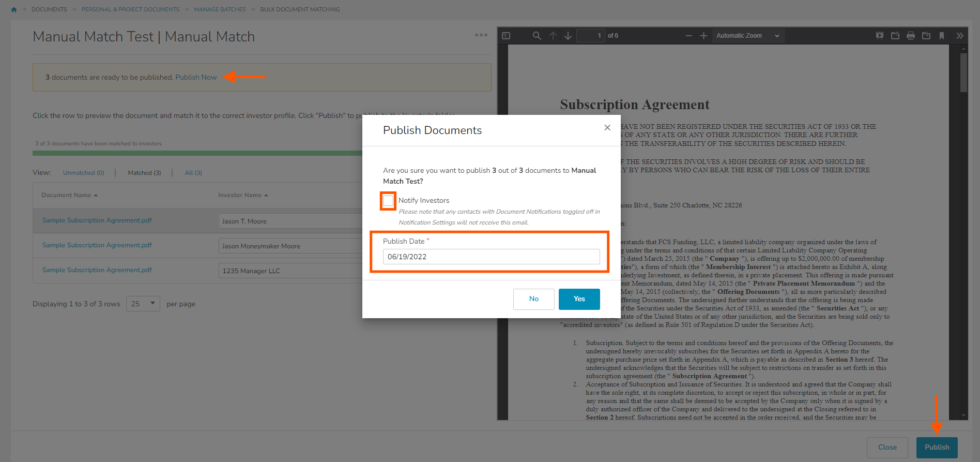This screenshot has height=462, width=980.
Task: Go to next PDF page arrow
Action: (568, 36)
